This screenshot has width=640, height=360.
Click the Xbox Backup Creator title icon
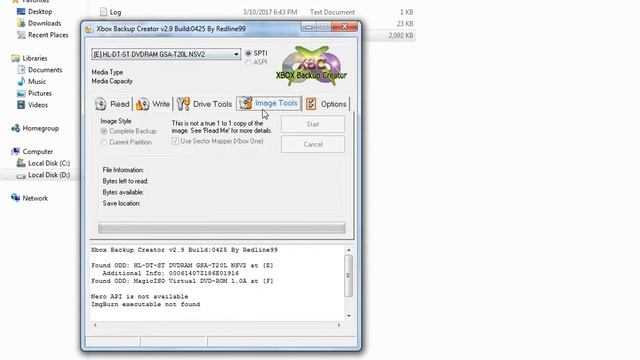tap(89, 29)
